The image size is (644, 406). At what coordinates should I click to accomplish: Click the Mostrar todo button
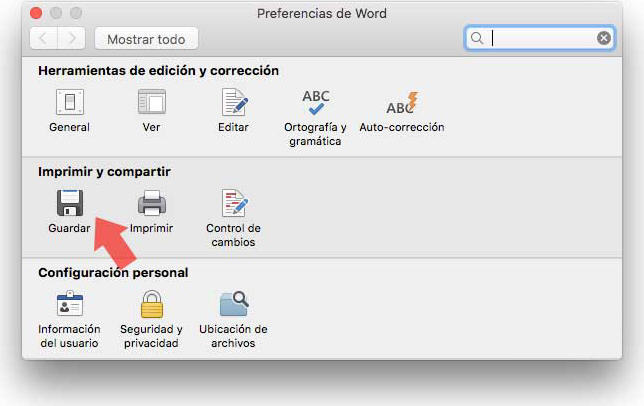click(x=146, y=39)
